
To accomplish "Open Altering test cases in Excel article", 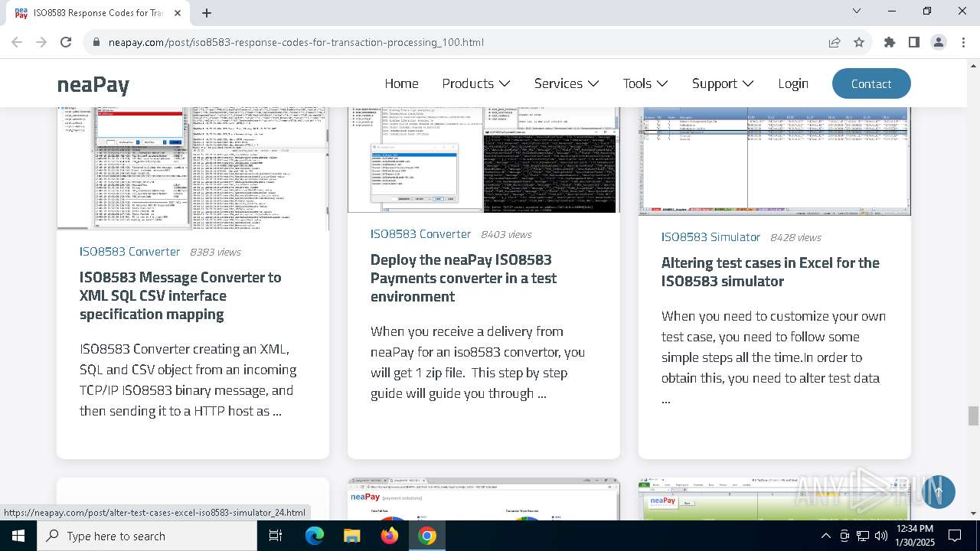I will (x=770, y=272).
